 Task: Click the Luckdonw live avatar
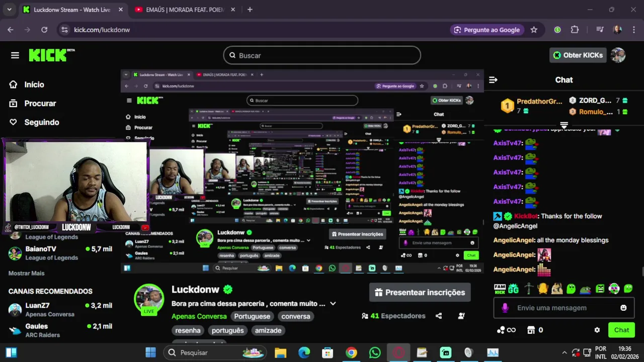149,299
